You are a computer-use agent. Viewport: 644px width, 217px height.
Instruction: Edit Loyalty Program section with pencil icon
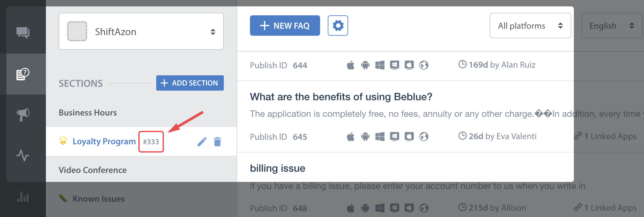pos(202,142)
